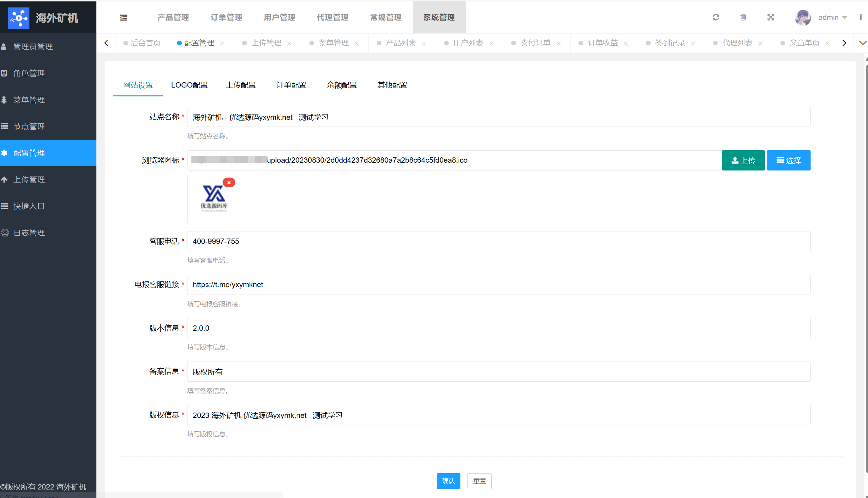Open the 代理管理 top menu
Screen dimensions: 868x498
pyautogui.click(x=333, y=17)
